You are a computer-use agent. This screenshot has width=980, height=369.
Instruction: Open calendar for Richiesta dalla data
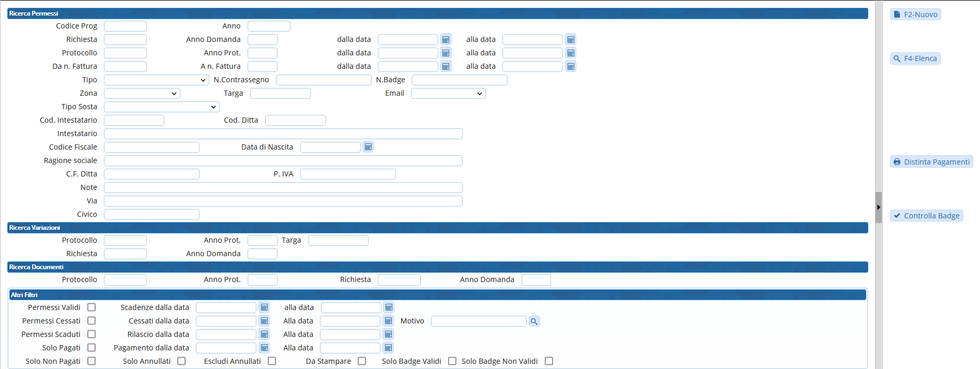tap(446, 39)
